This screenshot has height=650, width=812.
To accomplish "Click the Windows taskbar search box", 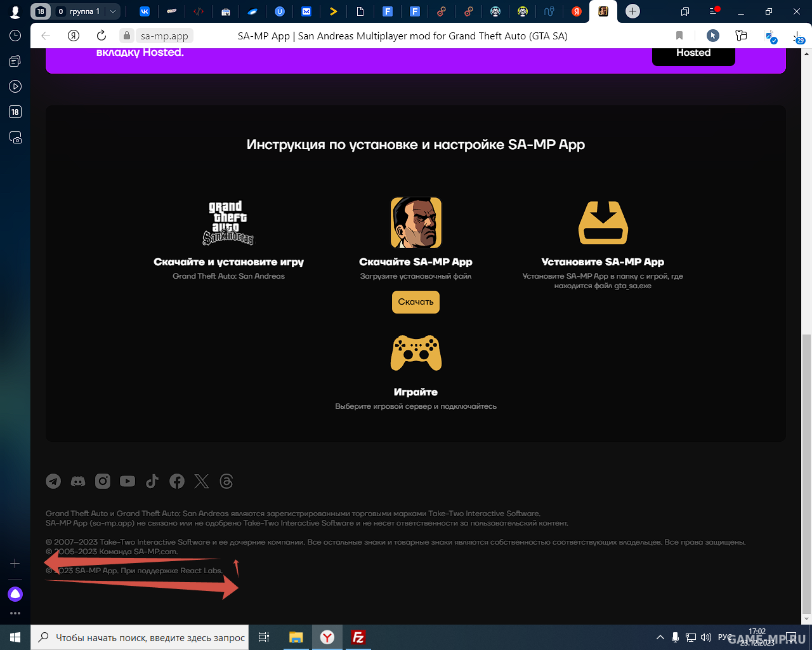I will 141,637.
